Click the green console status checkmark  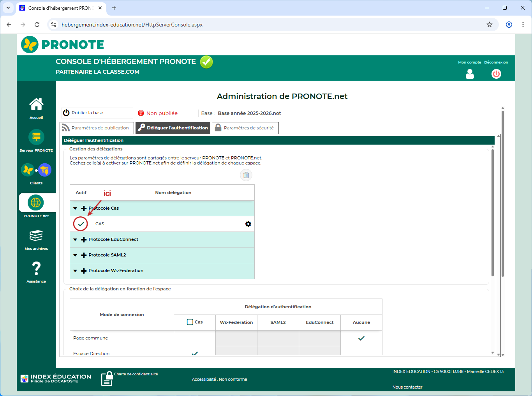pos(206,62)
